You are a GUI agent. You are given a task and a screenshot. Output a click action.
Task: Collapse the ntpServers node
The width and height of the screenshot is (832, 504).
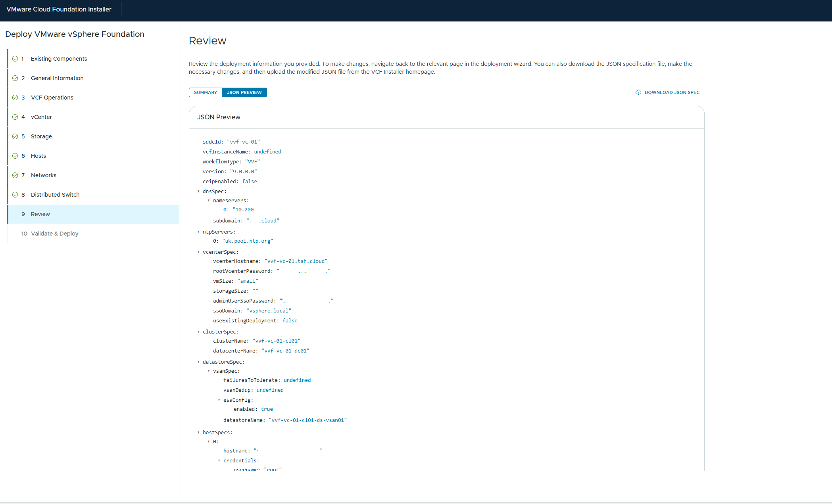point(198,232)
